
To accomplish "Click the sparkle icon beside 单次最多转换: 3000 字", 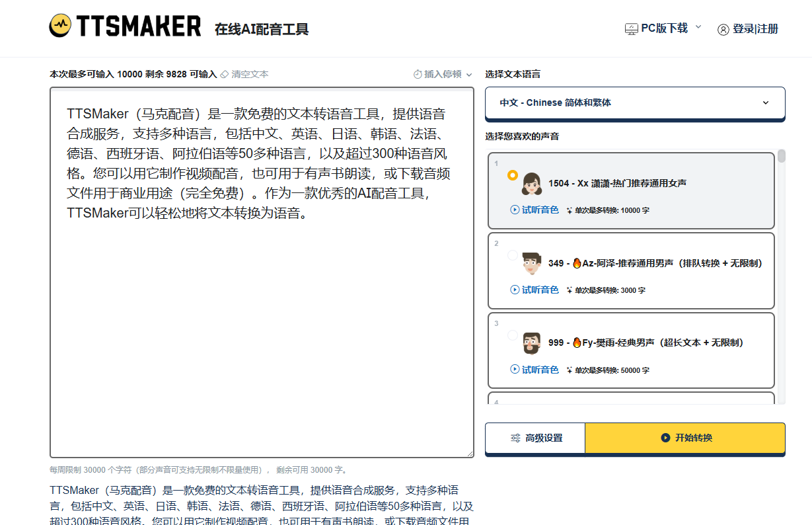I will (570, 290).
